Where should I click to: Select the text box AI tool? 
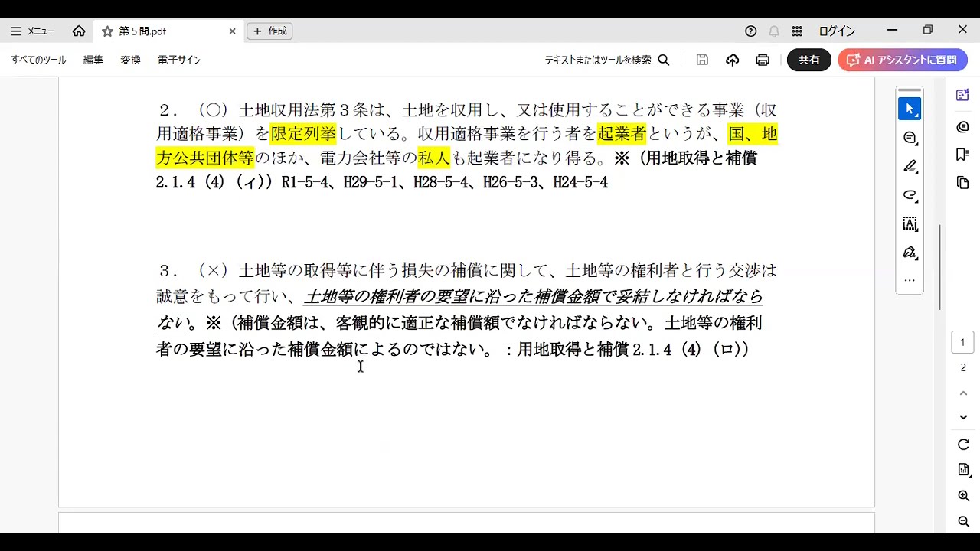[910, 223]
